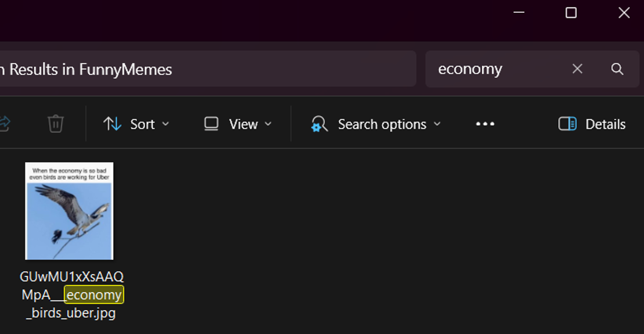Open the Sort menu by its label
644x334 pixels.
(143, 124)
